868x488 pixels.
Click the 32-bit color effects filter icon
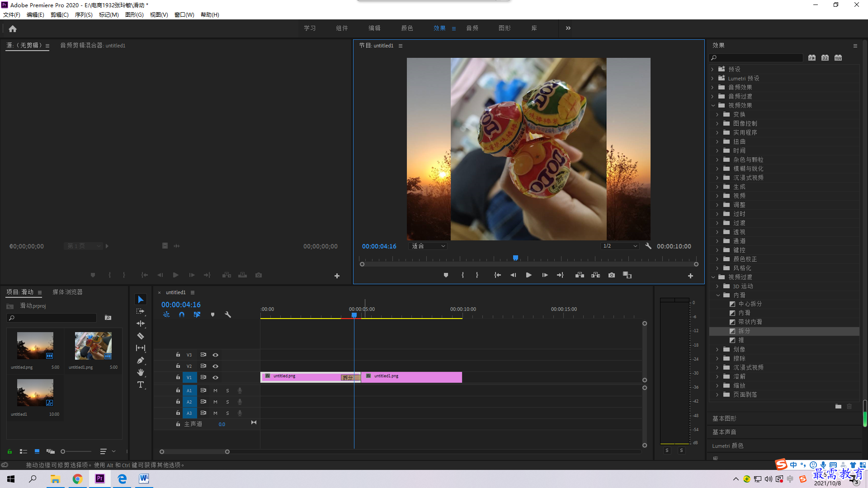click(825, 58)
